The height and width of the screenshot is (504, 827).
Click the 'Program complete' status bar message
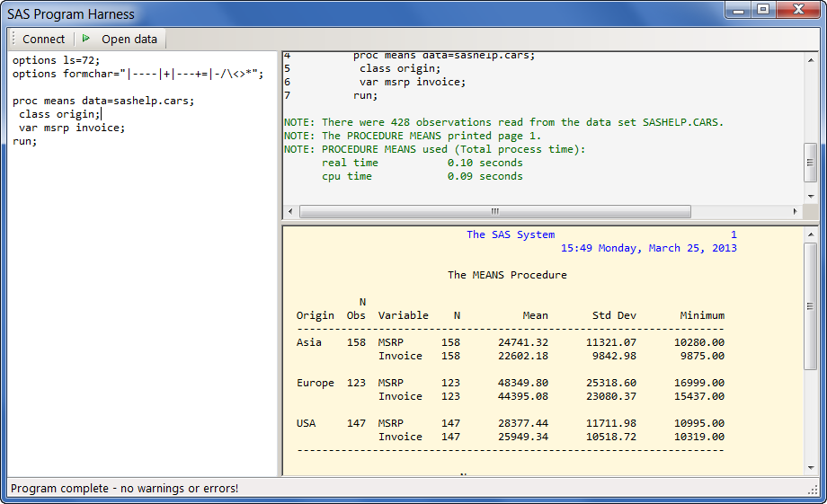124,489
